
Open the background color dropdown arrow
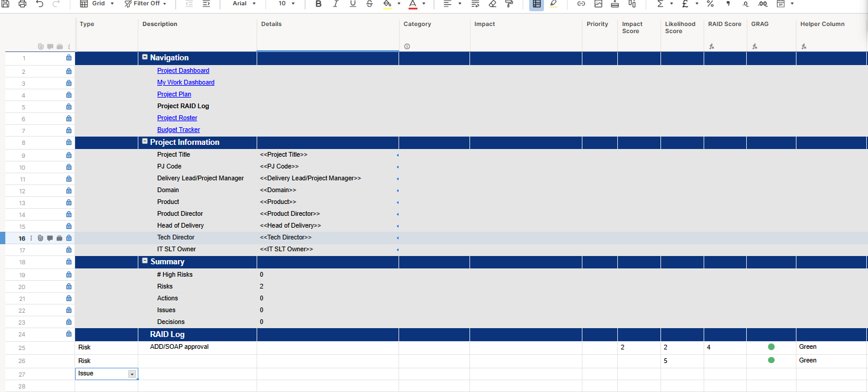coord(399,4)
